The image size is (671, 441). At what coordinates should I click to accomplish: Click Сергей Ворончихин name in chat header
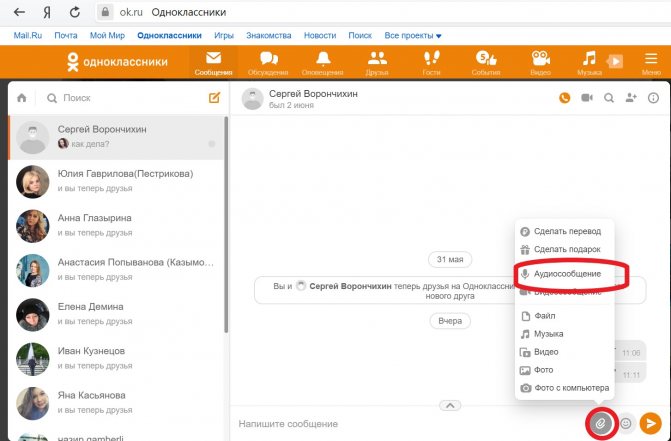313,94
